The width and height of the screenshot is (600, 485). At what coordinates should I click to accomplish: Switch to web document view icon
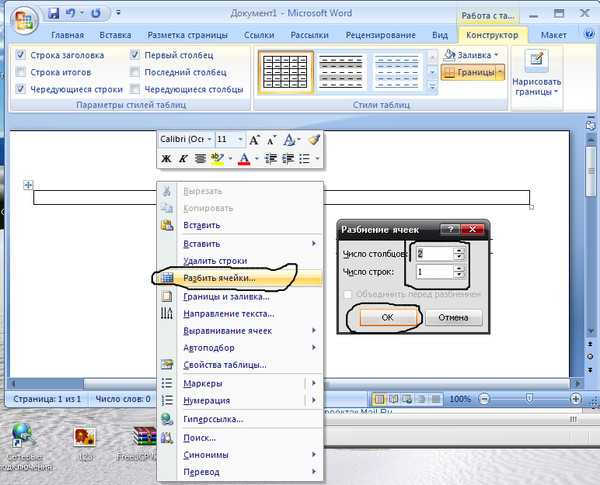click(407, 399)
